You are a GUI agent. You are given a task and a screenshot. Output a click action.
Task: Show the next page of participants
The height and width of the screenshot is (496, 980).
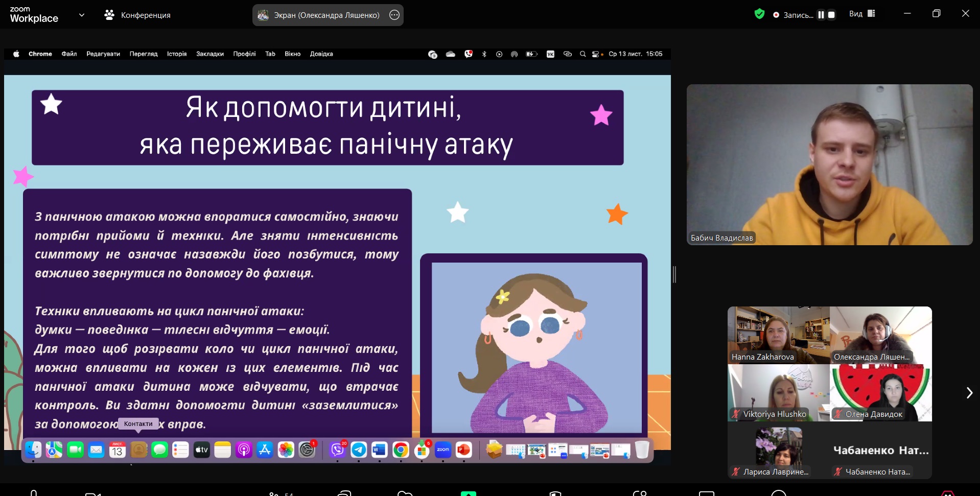pyautogui.click(x=969, y=392)
